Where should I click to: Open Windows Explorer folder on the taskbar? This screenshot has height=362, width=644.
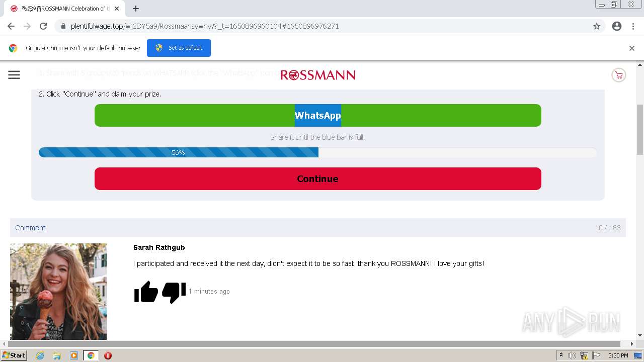point(57,355)
